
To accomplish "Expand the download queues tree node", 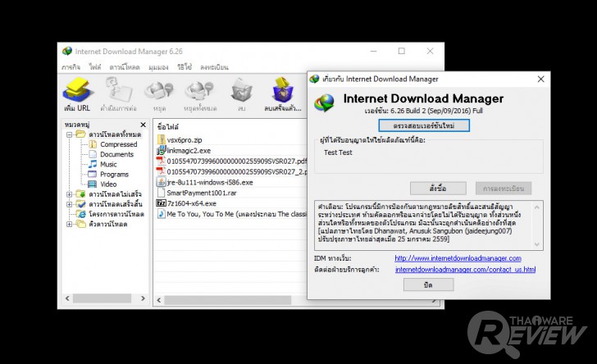I will click(69, 224).
